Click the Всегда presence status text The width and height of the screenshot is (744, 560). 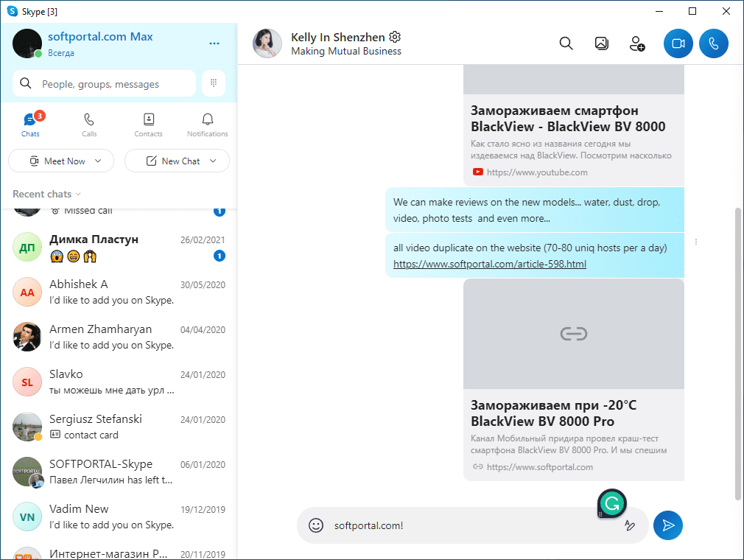point(60,53)
